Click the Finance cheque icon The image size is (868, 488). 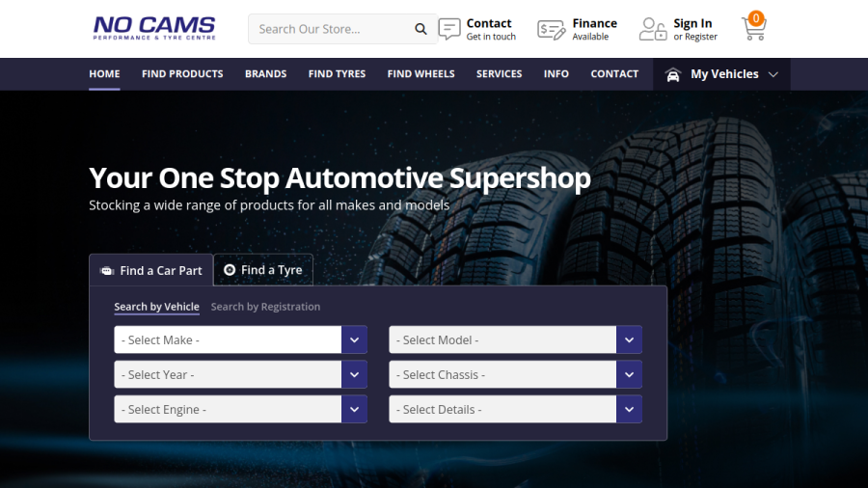(551, 29)
